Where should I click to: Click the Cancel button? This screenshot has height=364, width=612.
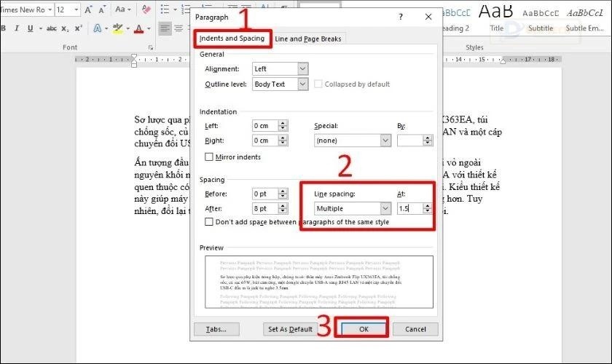(x=415, y=329)
